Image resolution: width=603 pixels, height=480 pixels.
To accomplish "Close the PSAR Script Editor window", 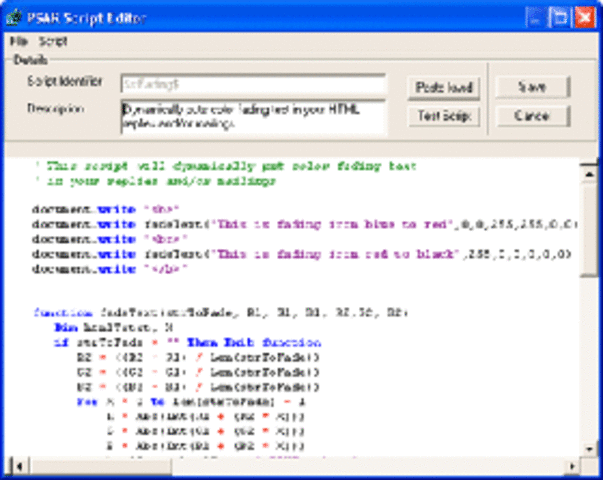I will (x=585, y=18).
